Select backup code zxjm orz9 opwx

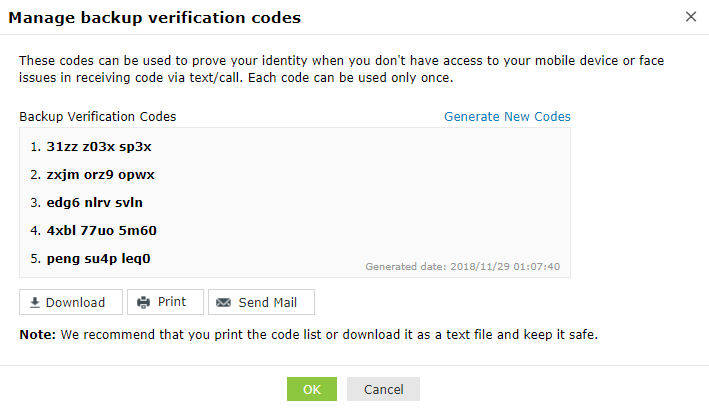pos(100,175)
